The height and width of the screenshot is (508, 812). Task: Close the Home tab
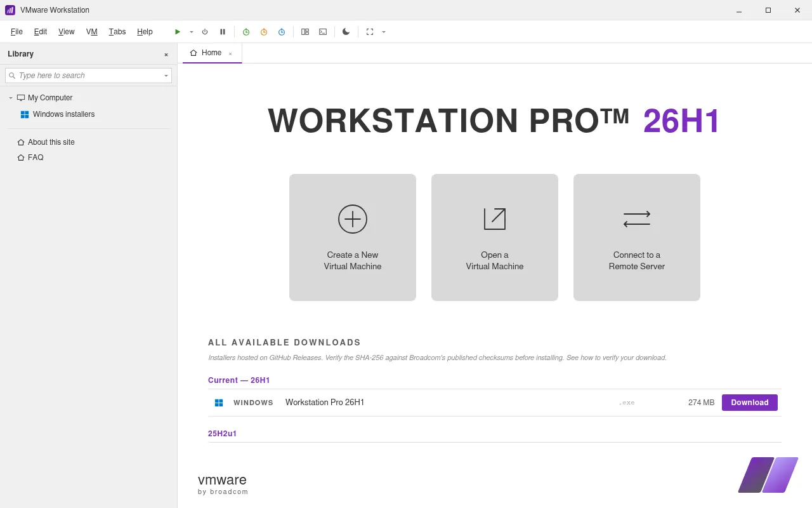tap(230, 53)
